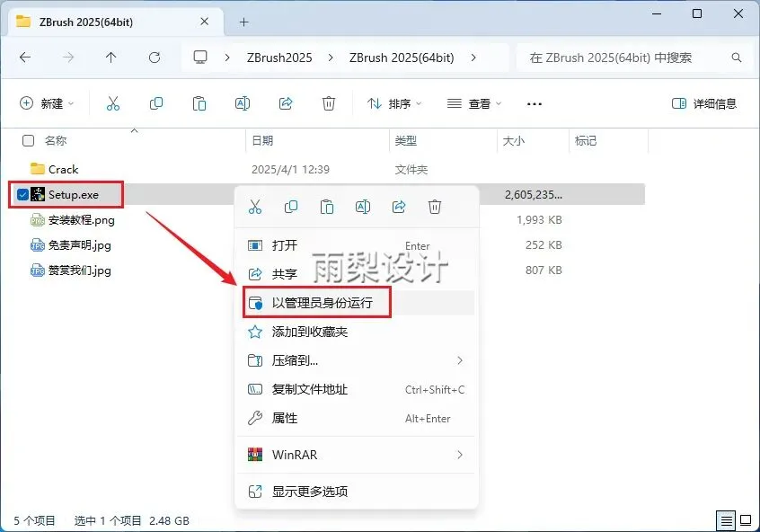Click the 文件夹 type cell
The height and width of the screenshot is (532, 760).
(411, 169)
